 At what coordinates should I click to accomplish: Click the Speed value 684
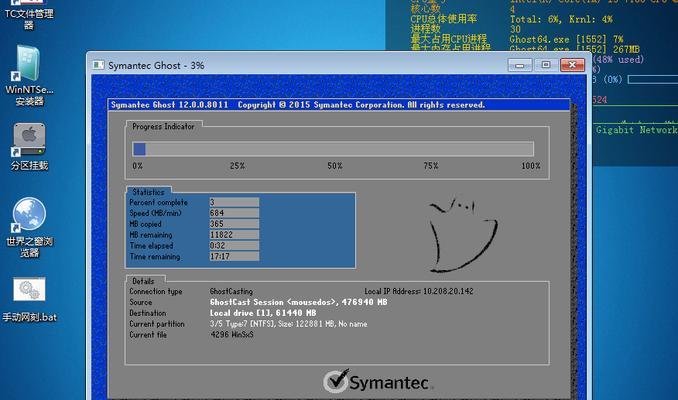[234, 213]
